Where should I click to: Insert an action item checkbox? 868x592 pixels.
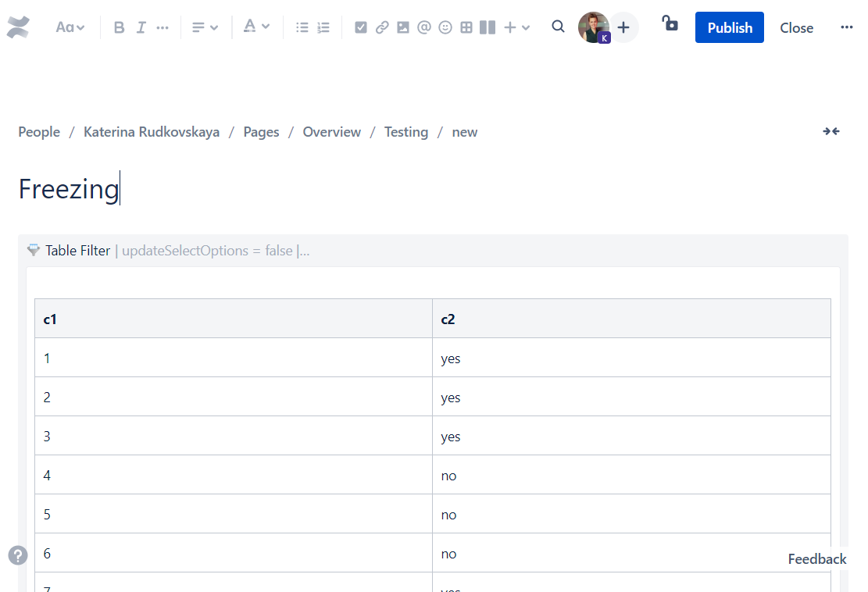pyautogui.click(x=361, y=27)
